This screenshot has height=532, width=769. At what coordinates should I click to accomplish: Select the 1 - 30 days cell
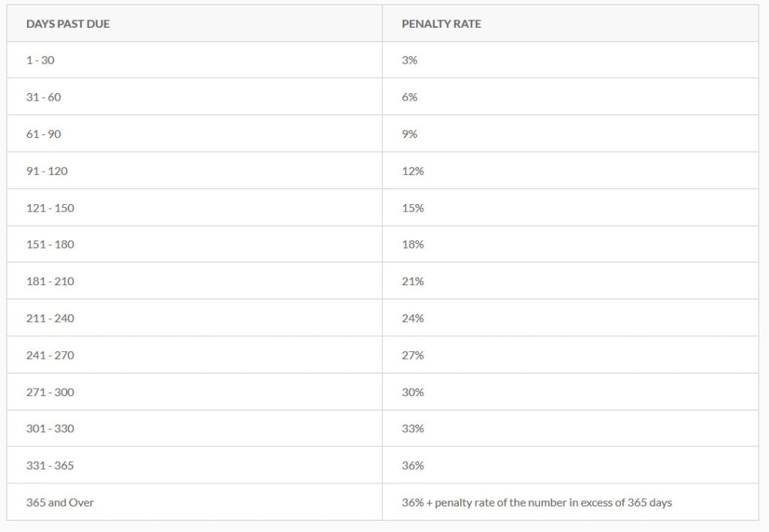point(195,60)
